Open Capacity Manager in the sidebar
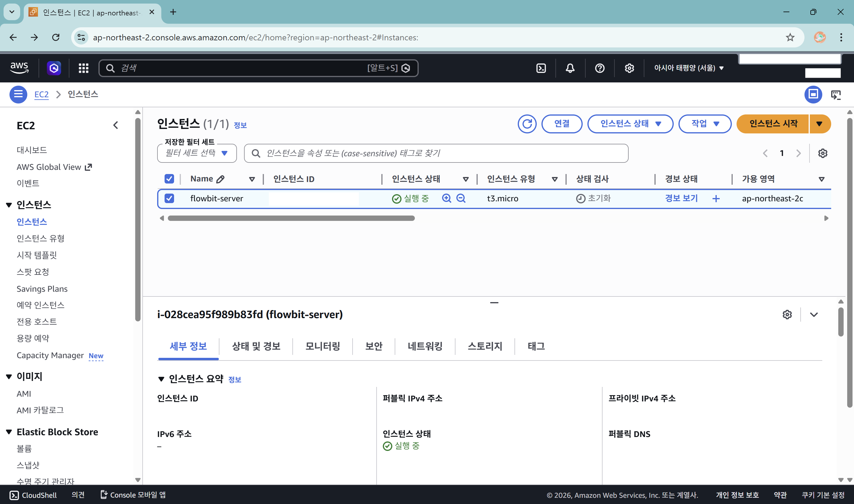Screen dimensions: 854x504 [50, 355]
